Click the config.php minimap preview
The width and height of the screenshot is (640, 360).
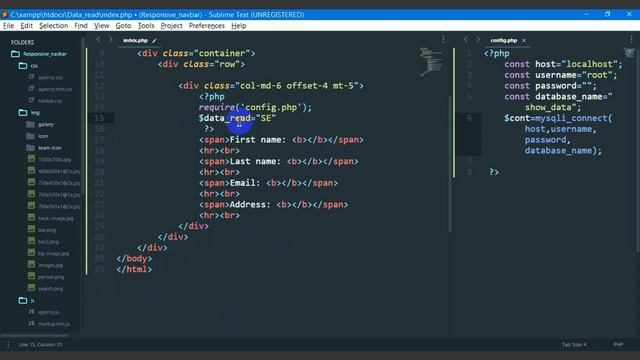[629, 53]
